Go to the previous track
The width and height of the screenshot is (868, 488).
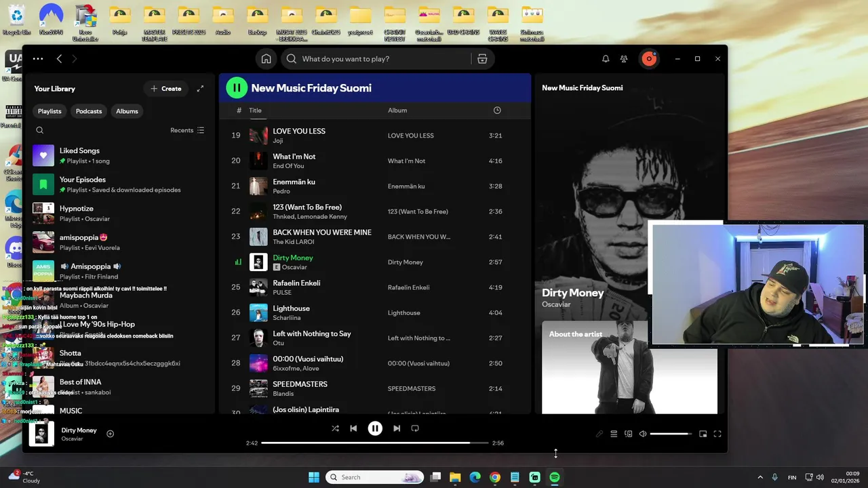click(x=353, y=428)
